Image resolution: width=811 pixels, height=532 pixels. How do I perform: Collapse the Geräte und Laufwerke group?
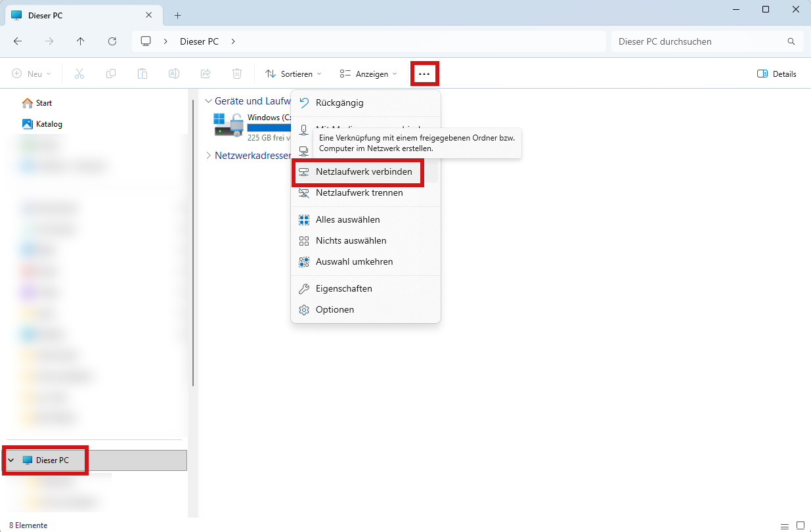tap(209, 101)
